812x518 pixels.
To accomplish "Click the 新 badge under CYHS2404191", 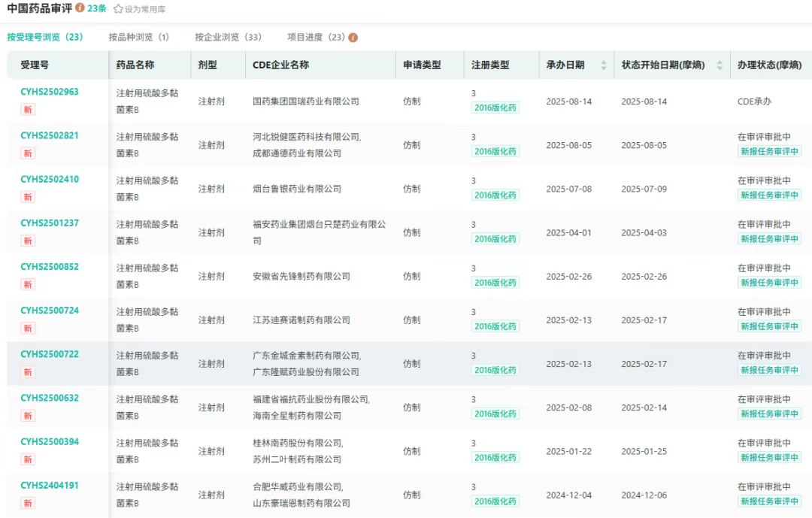I will tap(28, 503).
